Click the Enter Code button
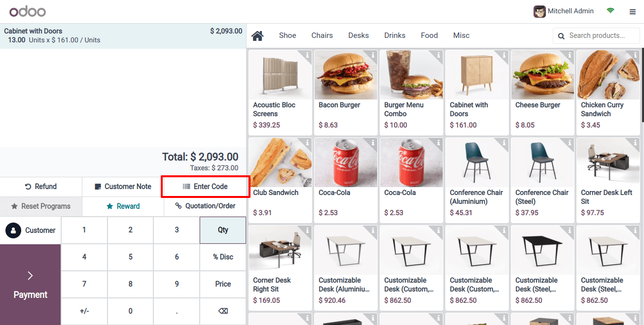This screenshot has width=644, height=325. (x=205, y=187)
